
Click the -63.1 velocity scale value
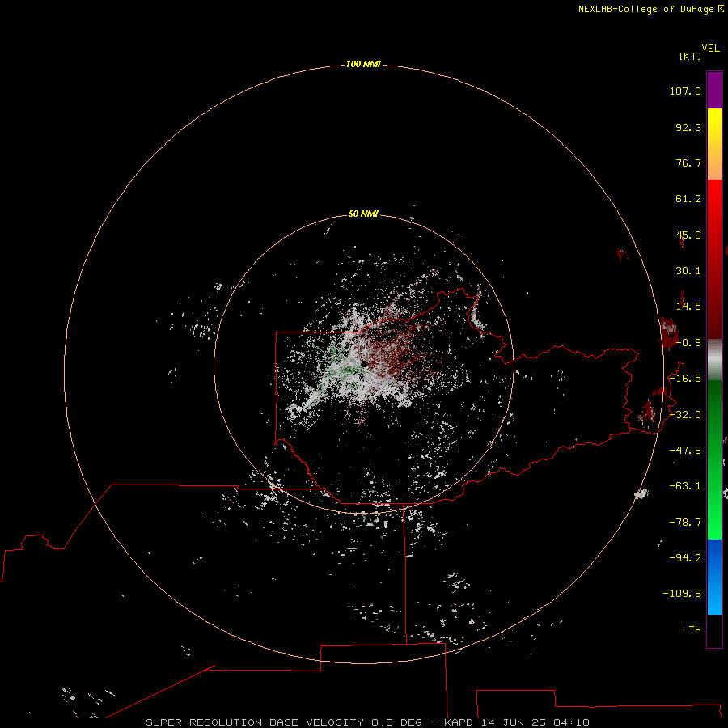point(685,486)
